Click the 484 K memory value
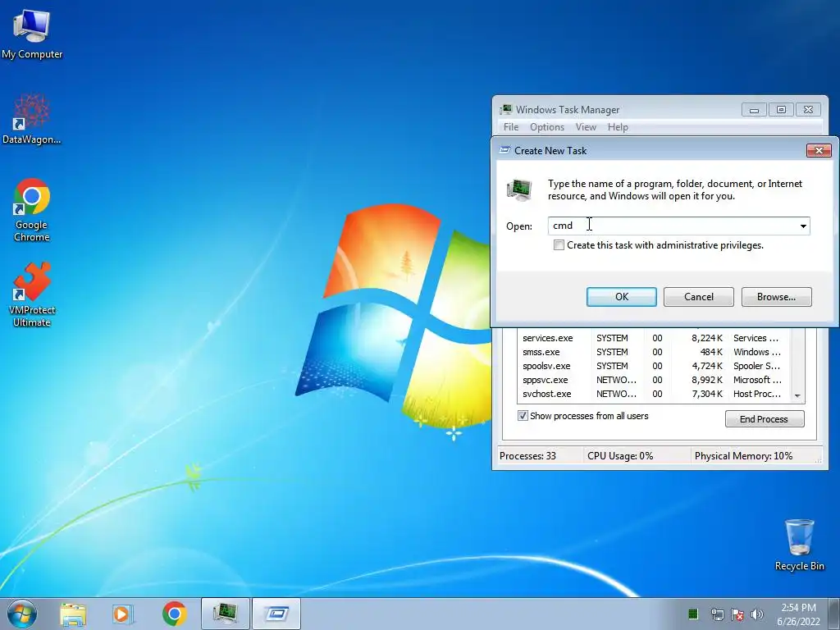 coord(711,352)
